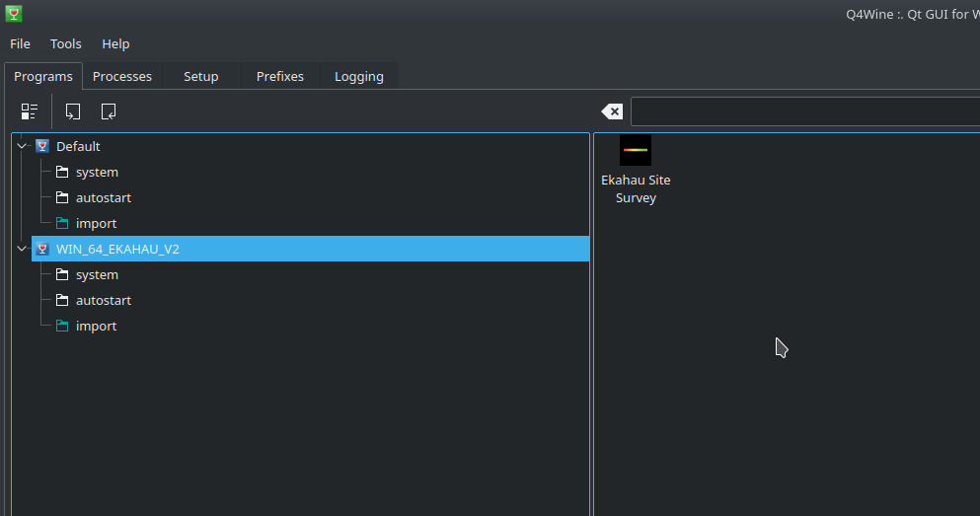Click into the program search field
980x516 pixels.
[x=805, y=111]
